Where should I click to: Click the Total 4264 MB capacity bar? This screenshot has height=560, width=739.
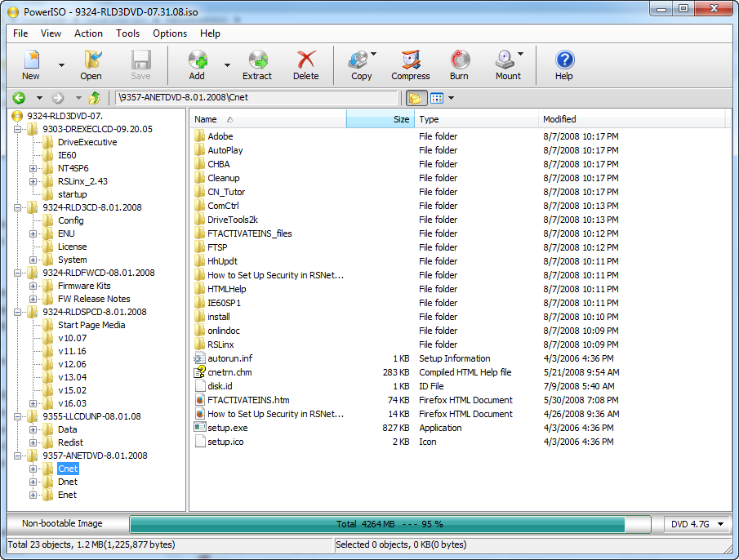click(390, 524)
